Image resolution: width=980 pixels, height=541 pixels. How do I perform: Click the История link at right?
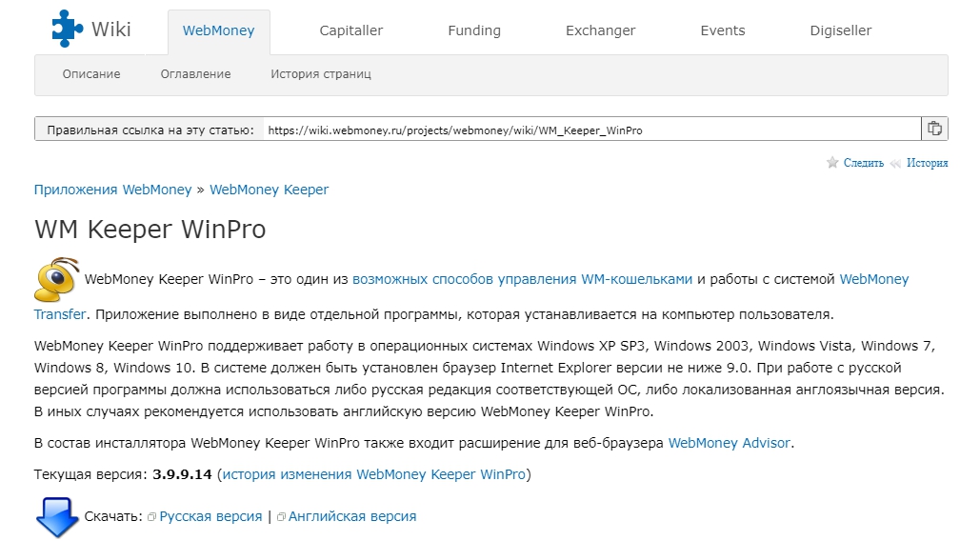(927, 163)
